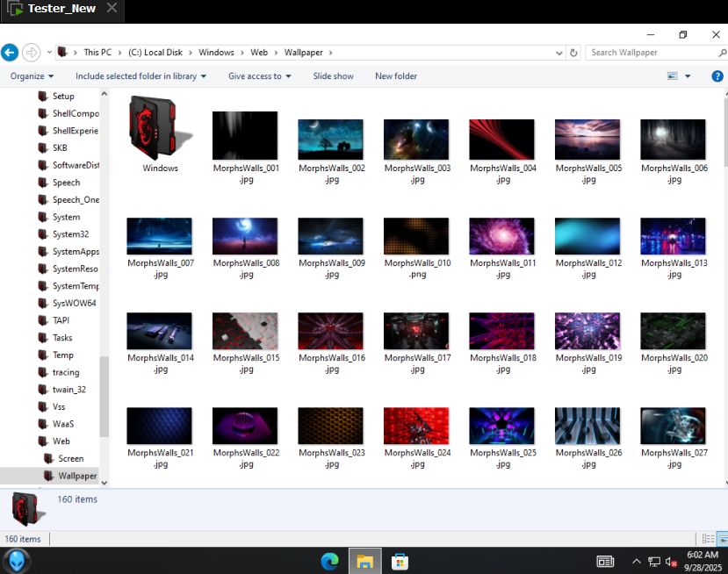Click the file pane vertical scrollbar

[x=725, y=133]
